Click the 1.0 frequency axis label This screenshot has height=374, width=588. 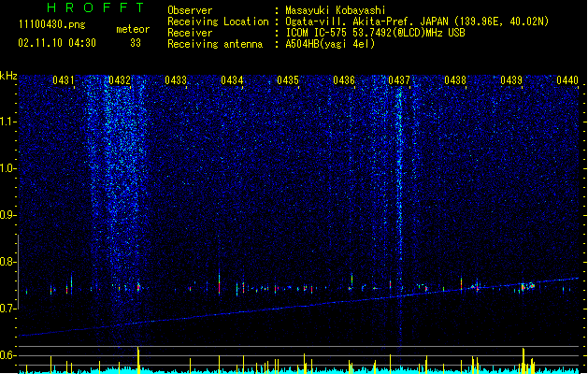point(8,168)
